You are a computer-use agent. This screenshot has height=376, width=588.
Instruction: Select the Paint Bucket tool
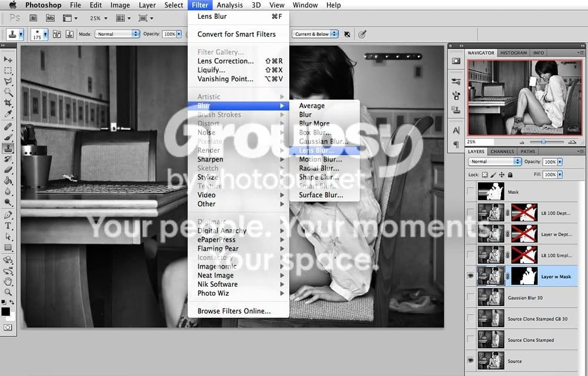tap(8, 181)
